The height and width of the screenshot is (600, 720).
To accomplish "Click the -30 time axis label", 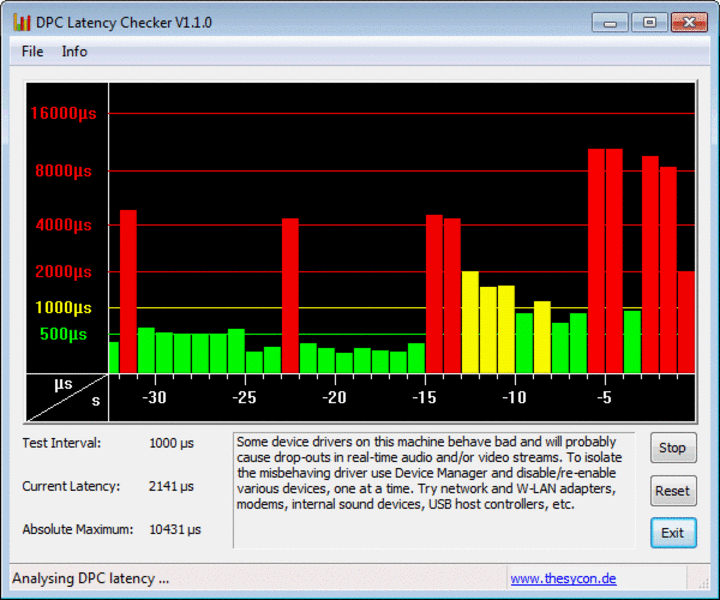I will [x=154, y=398].
